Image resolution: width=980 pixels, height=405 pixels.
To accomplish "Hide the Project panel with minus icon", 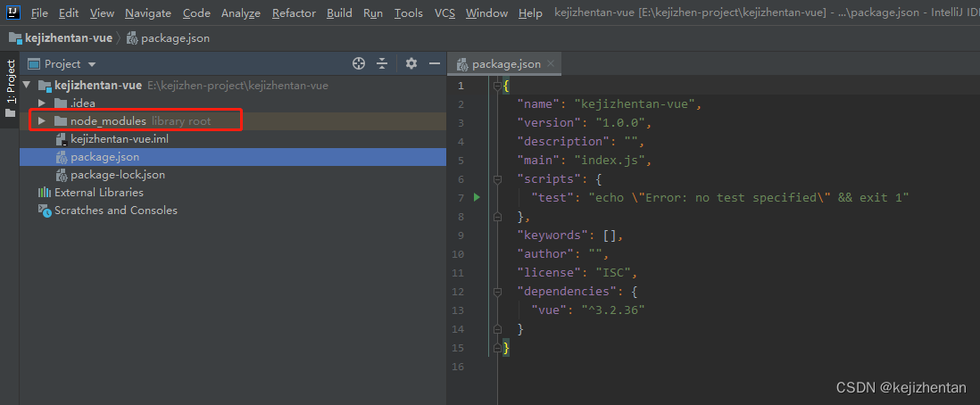I will coord(435,63).
